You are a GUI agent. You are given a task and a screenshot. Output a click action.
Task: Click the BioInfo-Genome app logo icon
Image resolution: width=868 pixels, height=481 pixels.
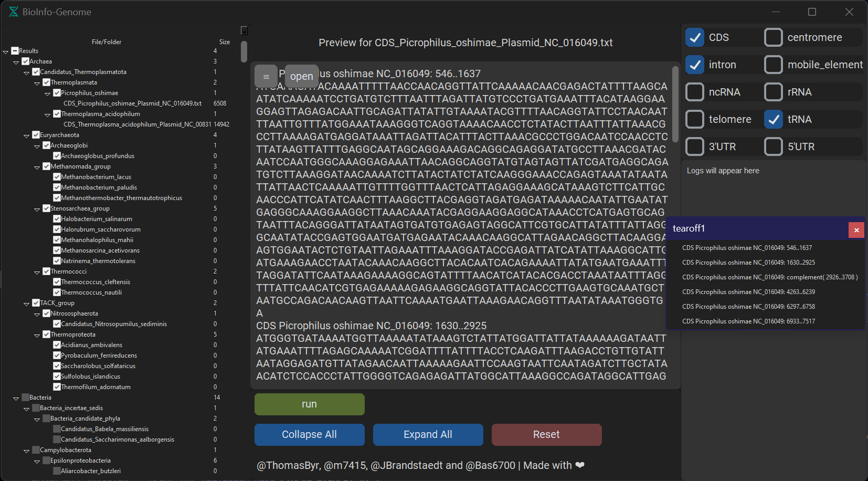(14, 12)
